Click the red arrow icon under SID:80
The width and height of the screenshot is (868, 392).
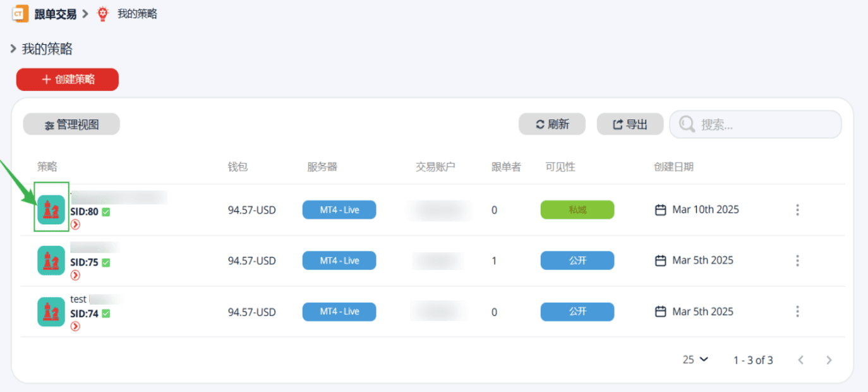[75, 224]
